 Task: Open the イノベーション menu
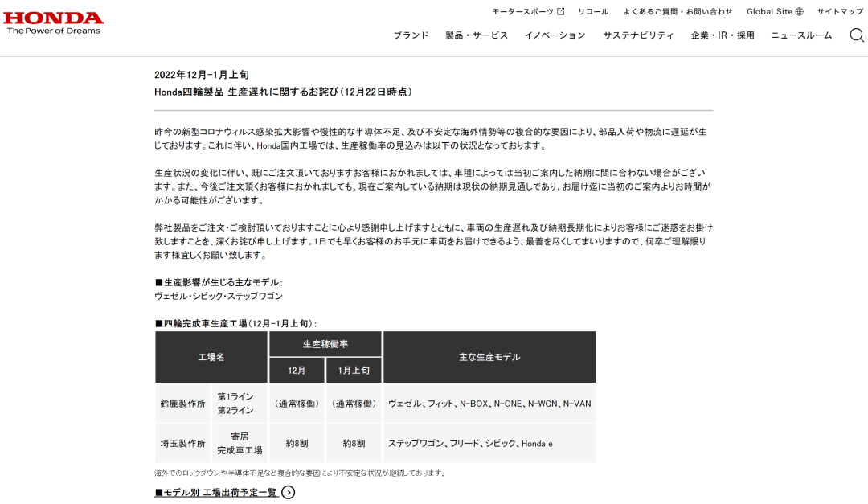(x=555, y=35)
